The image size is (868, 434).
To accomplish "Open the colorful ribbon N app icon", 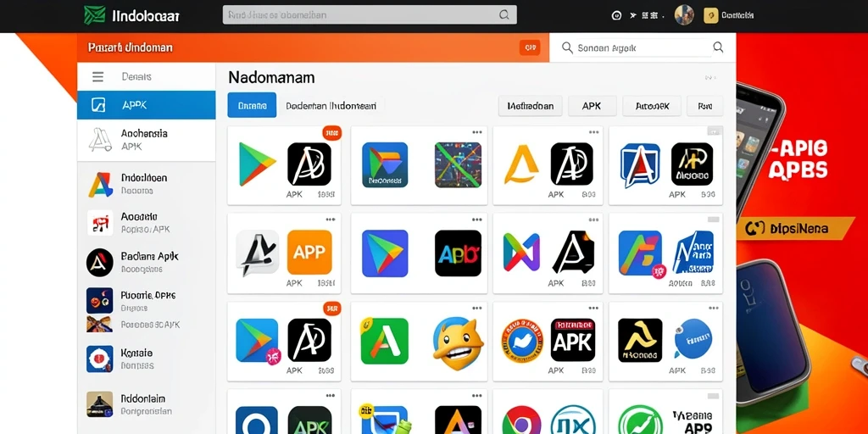I will (x=521, y=253).
